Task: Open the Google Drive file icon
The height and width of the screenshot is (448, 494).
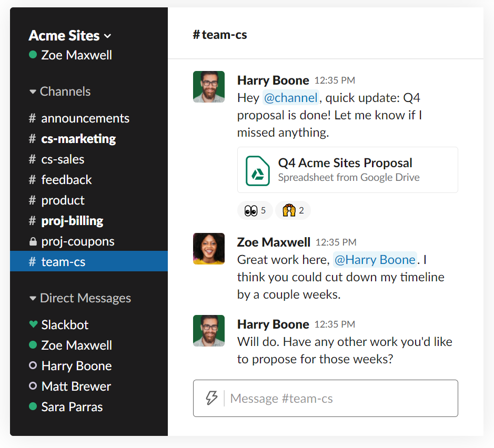Action: click(x=257, y=171)
